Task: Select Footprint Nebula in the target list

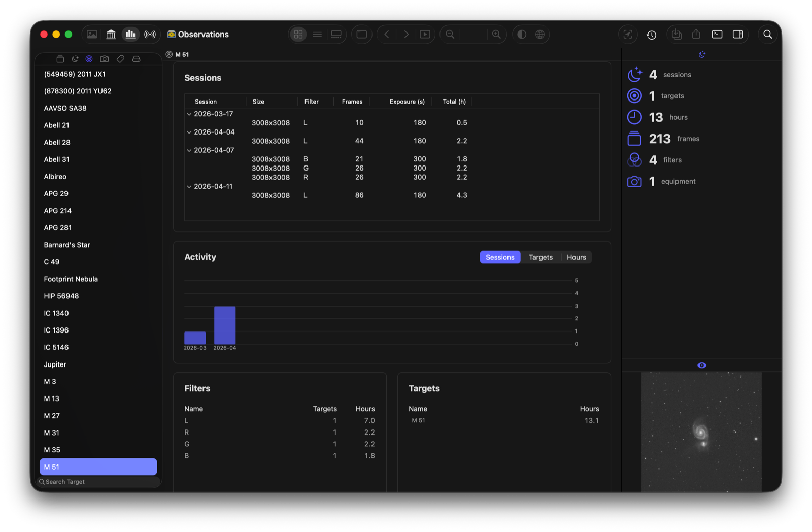Action: [x=98, y=279]
